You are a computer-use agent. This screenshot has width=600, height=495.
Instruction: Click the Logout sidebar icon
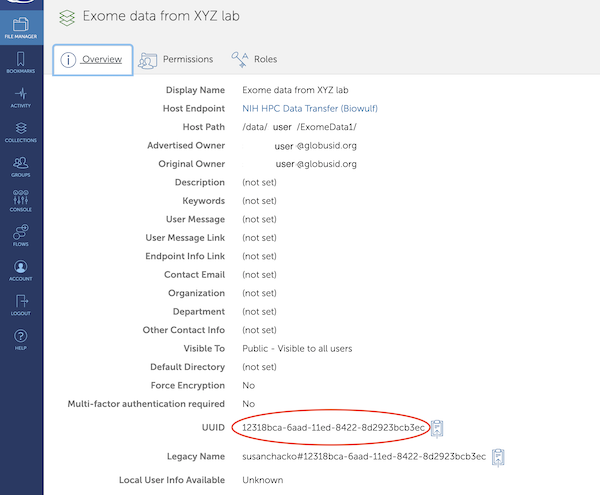click(21, 304)
